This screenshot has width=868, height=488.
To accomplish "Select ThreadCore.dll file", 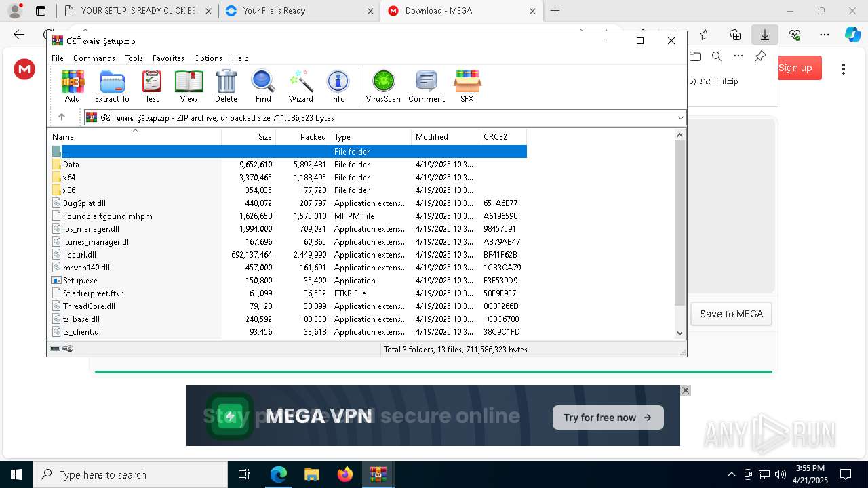I will [288, 306].
